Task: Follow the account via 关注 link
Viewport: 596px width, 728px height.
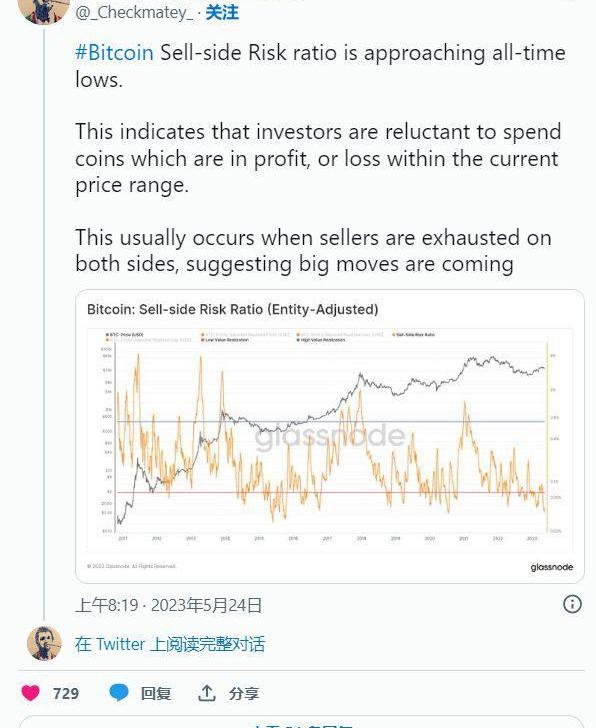Action: click(222, 13)
